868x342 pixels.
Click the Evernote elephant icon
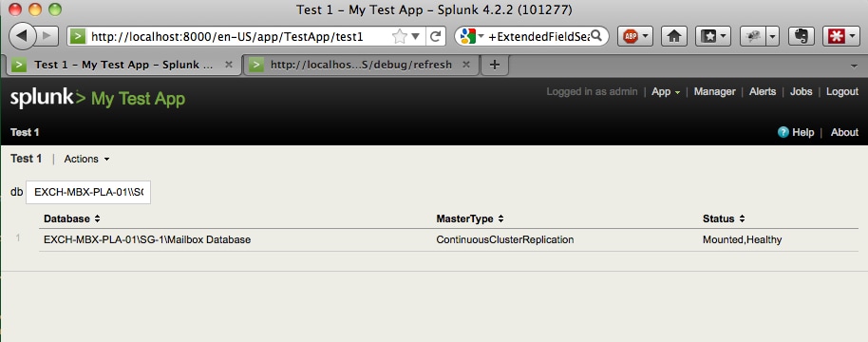pos(801,37)
